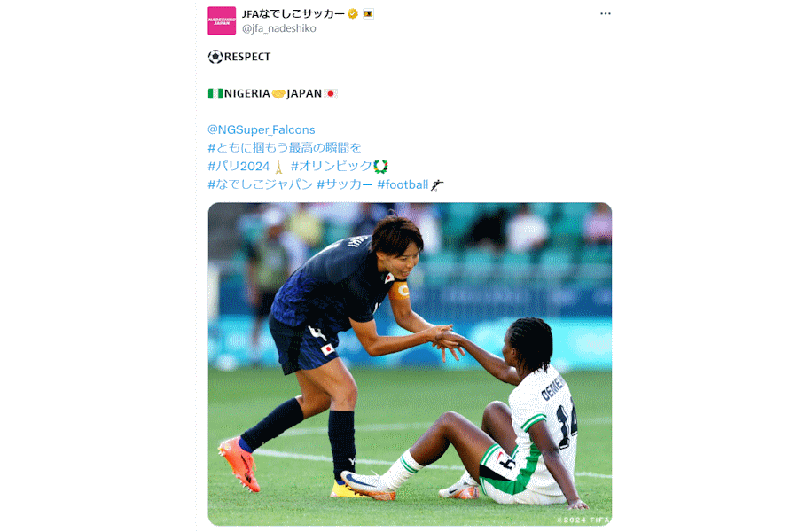798x532 pixels.
Task: Open the #サッカー hashtag
Action: pyautogui.click(x=345, y=184)
